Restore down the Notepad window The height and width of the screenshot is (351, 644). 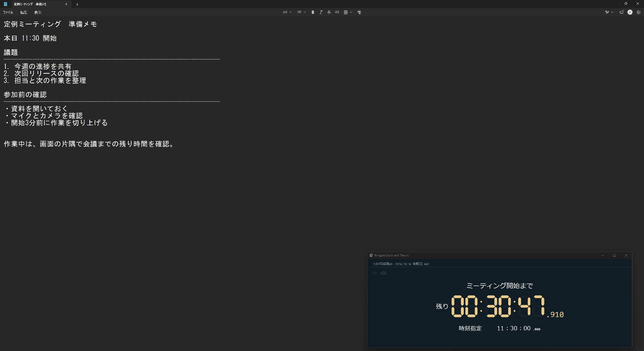click(626, 4)
